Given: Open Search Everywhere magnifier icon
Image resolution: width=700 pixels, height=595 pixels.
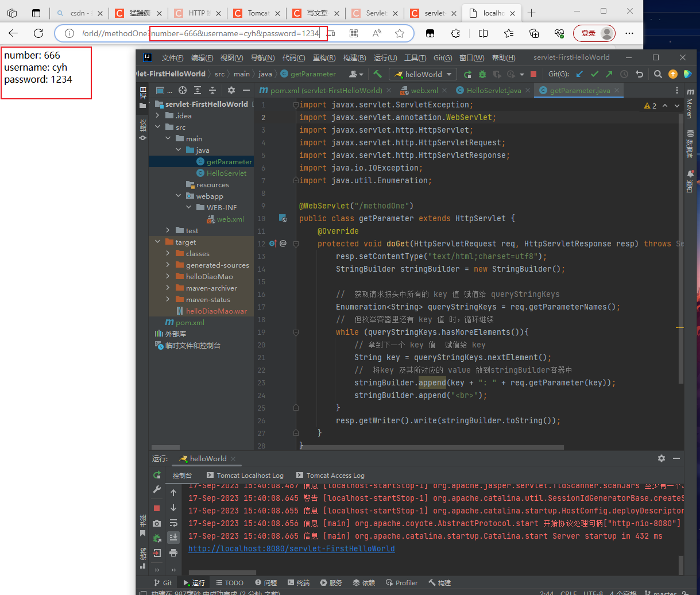Looking at the screenshot, I should coord(658,74).
